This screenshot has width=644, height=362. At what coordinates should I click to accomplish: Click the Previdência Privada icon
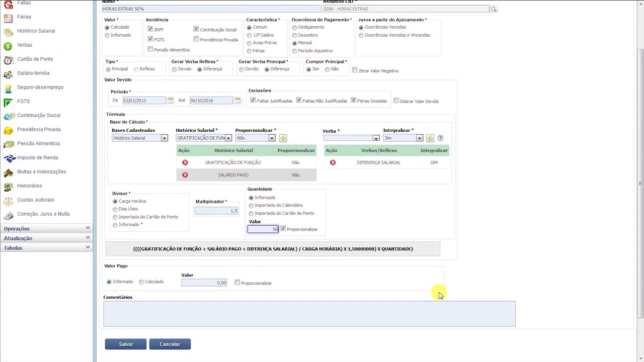(x=8, y=130)
